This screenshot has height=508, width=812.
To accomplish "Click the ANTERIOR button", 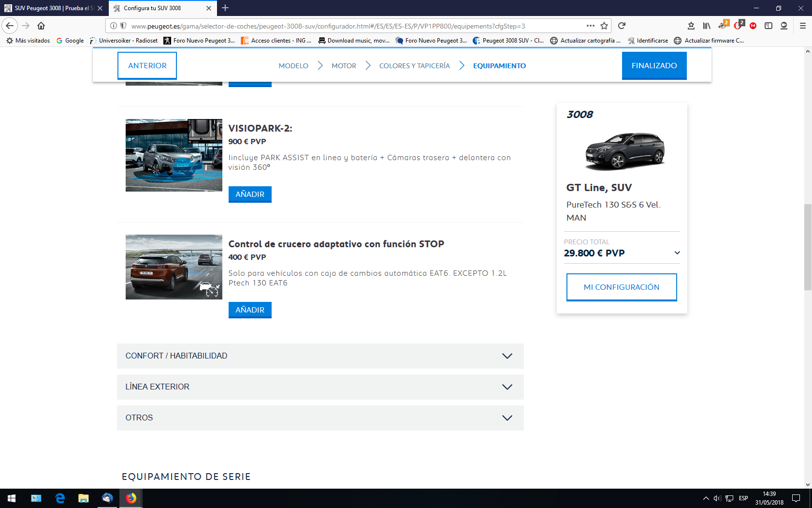I will click(x=147, y=65).
